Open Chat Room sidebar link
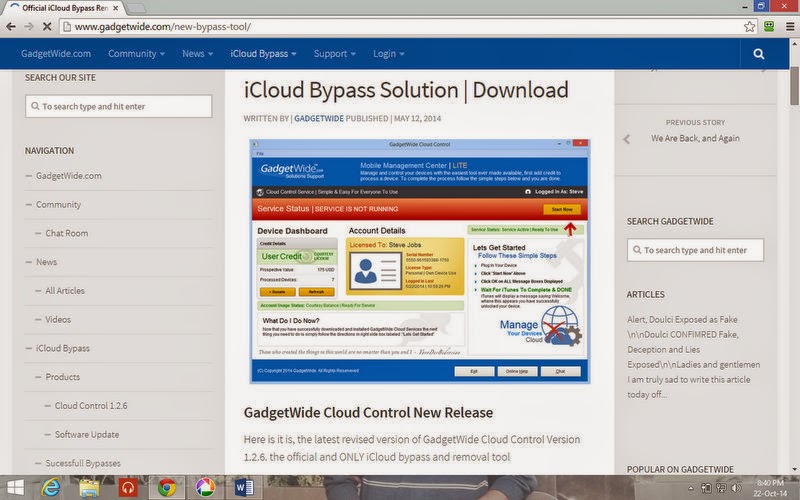 [66, 233]
